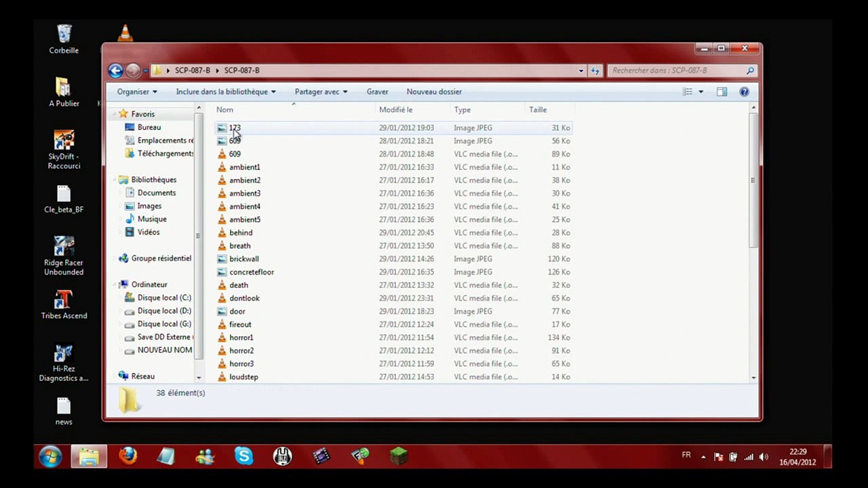Select the image icon beside brickwall
868x488 pixels.
pos(222,259)
